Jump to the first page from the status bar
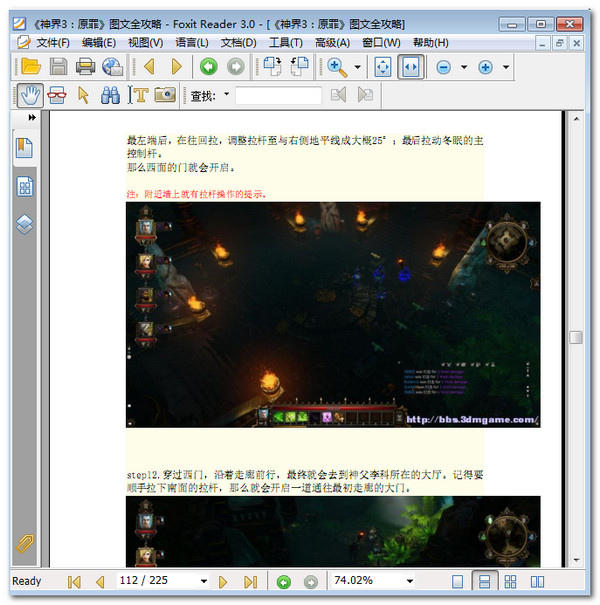600x605 pixels. tap(74, 582)
